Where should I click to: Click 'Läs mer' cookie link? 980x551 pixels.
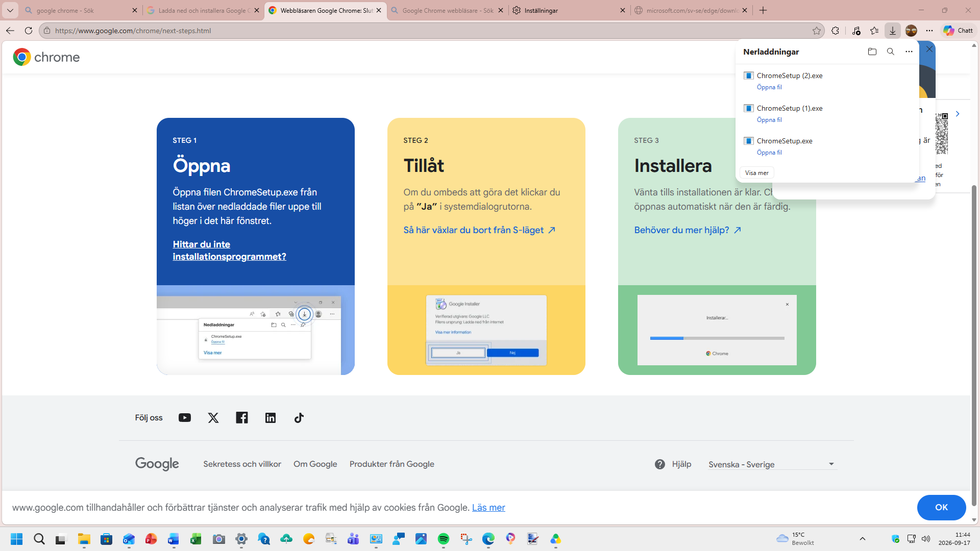point(488,508)
